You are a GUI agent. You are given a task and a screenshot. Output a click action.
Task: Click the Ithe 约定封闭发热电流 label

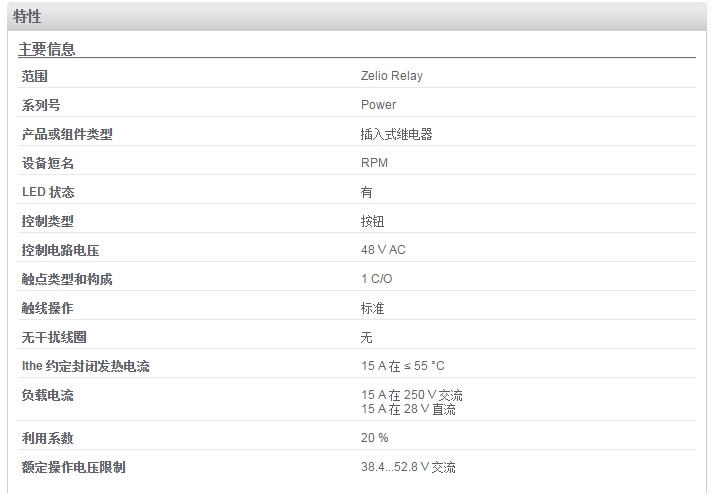(x=86, y=366)
